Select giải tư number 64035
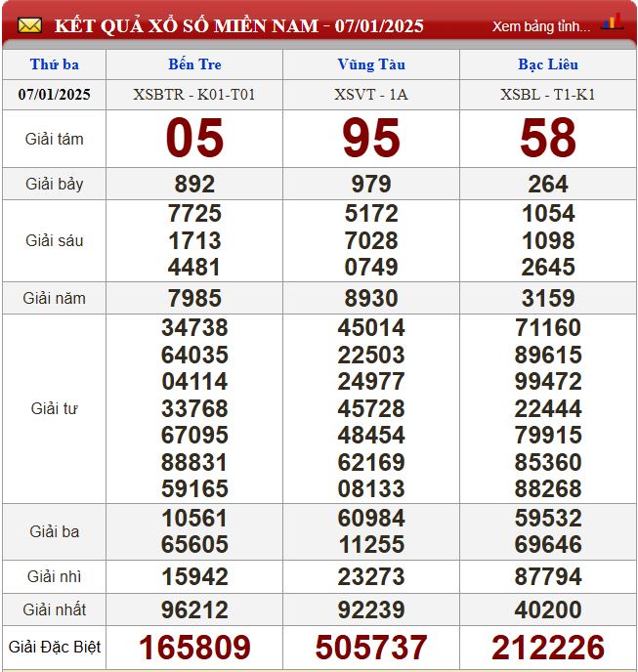 point(194,355)
